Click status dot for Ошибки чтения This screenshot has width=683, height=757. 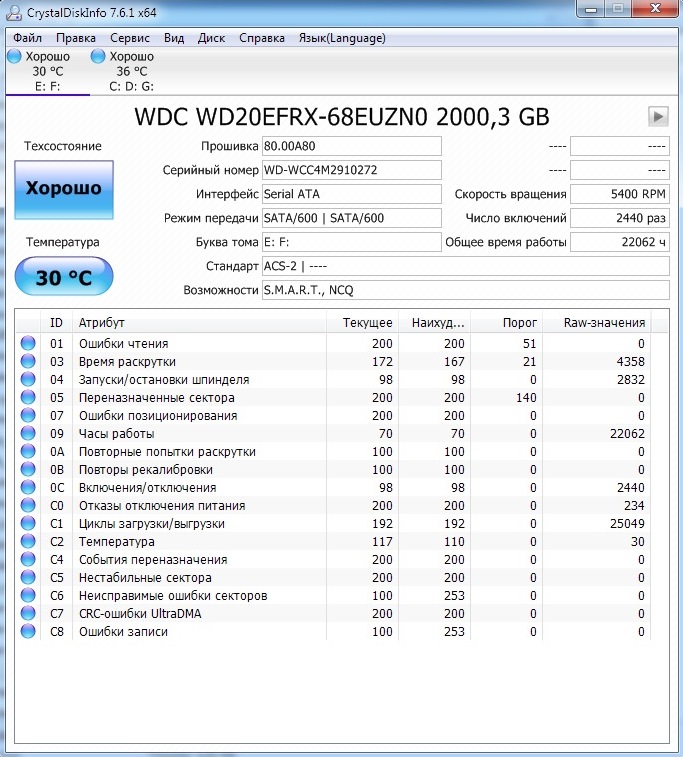pyautogui.click(x=28, y=343)
